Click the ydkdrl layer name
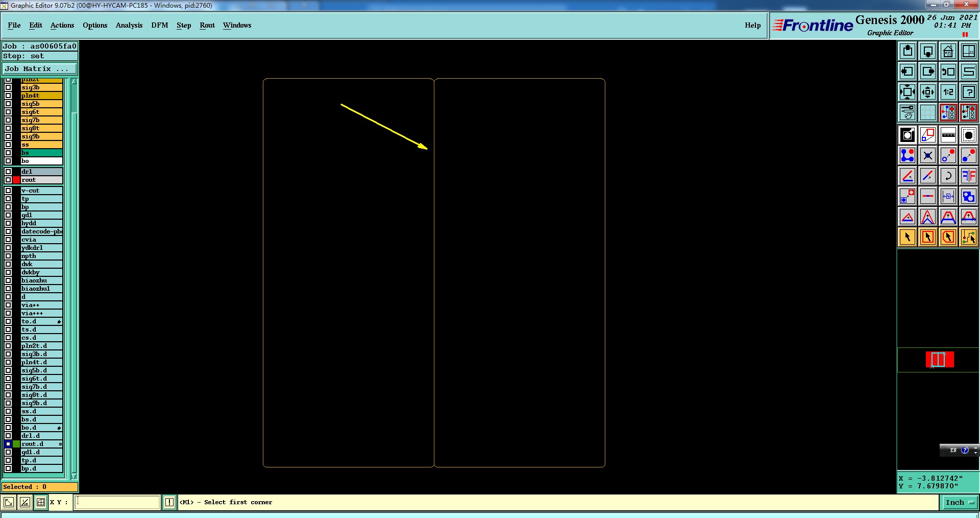 point(41,248)
